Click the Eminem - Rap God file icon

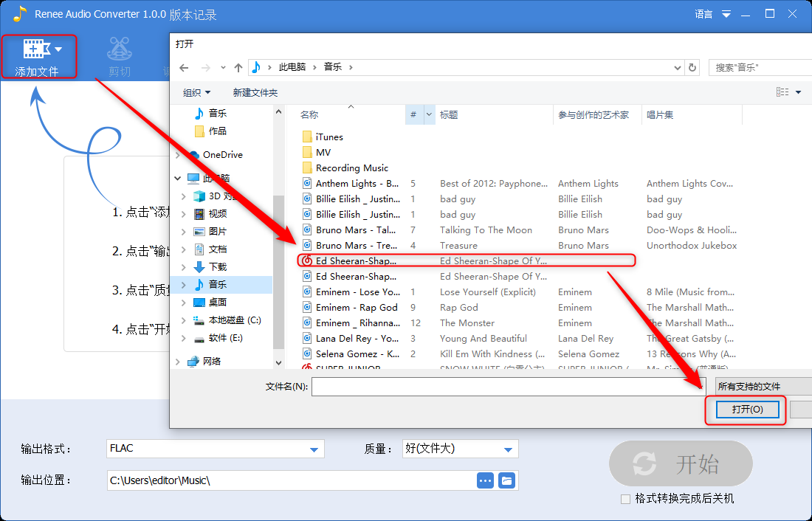(x=307, y=308)
